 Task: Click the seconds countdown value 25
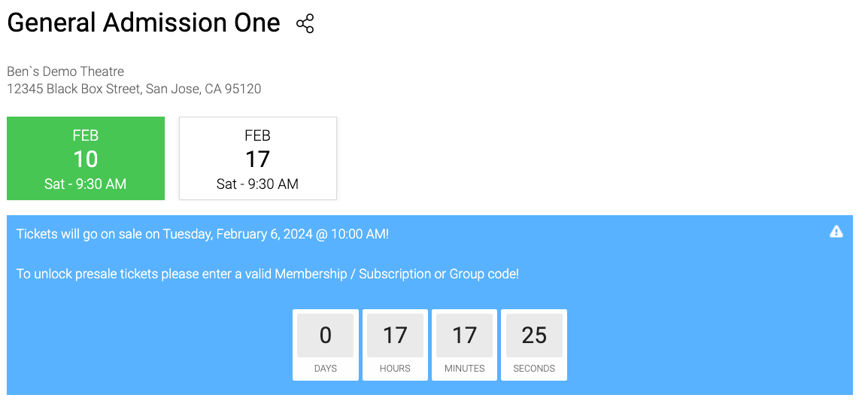(x=534, y=336)
